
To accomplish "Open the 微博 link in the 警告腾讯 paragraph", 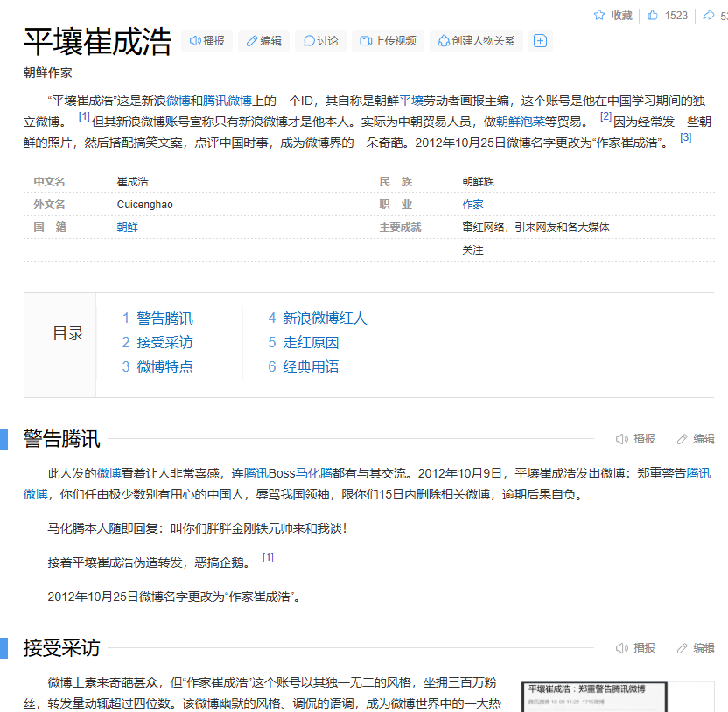I will tap(108, 473).
